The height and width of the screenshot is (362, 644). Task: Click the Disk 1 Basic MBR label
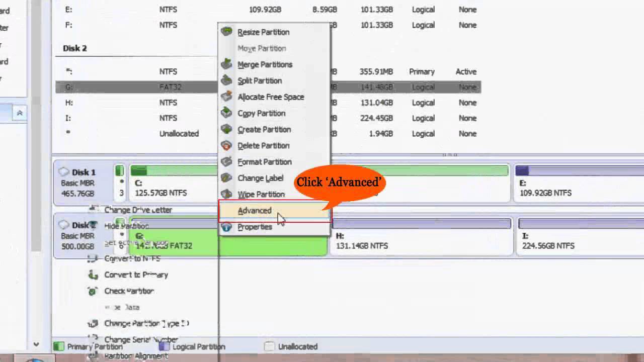coord(77,183)
